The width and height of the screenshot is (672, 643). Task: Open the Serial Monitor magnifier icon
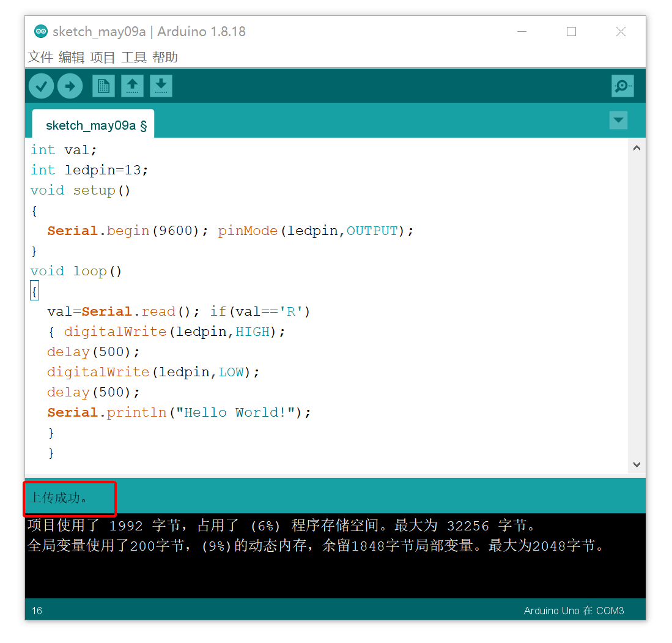pos(622,86)
